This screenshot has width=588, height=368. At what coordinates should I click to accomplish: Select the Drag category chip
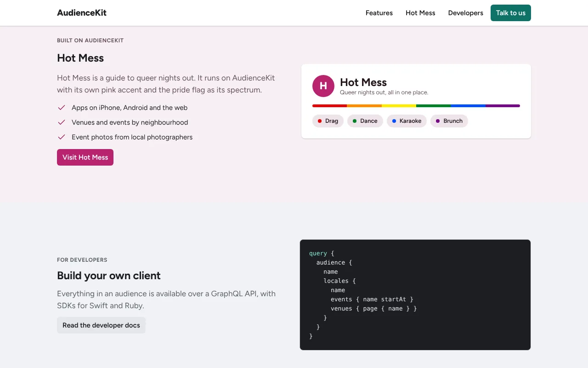pyautogui.click(x=328, y=121)
